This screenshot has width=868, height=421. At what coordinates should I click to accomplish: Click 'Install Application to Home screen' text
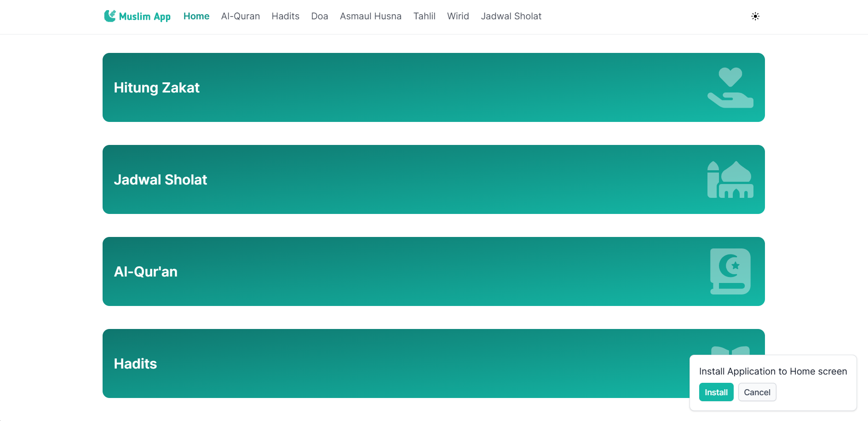773,371
